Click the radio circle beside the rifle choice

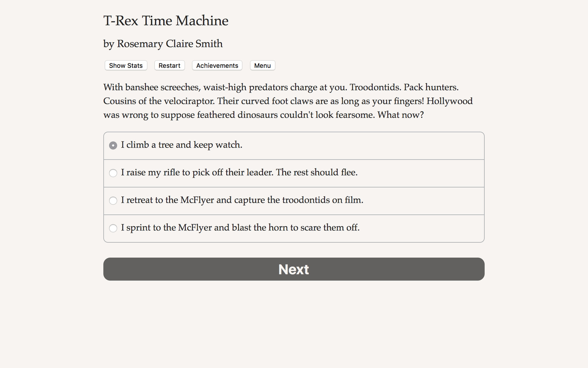coord(113,173)
